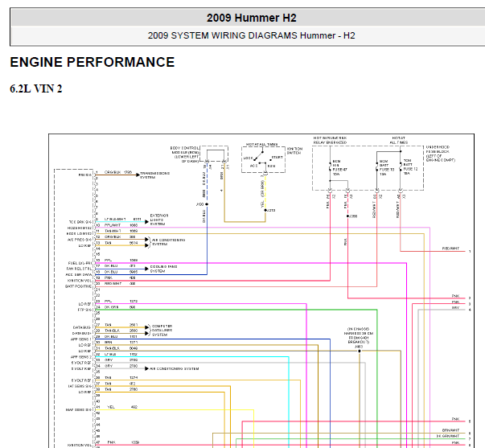Viewport: 485px width, 448px height.
Task: Click the "DATA BUS-" pin label
Action: (x=82, y=327)
